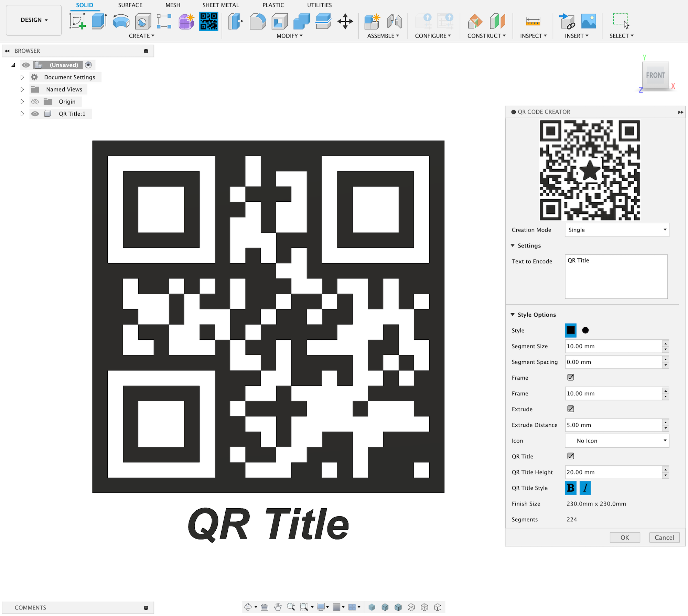Click the QR Code Creator toolbar icon
Viewport: 688px width, 616px height.
coord(208,21)
